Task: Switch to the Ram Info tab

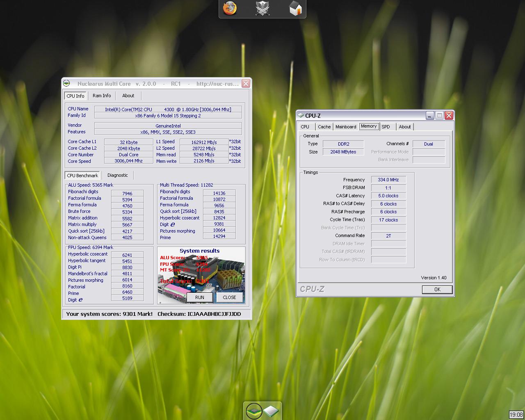Action: coord(102,96)
